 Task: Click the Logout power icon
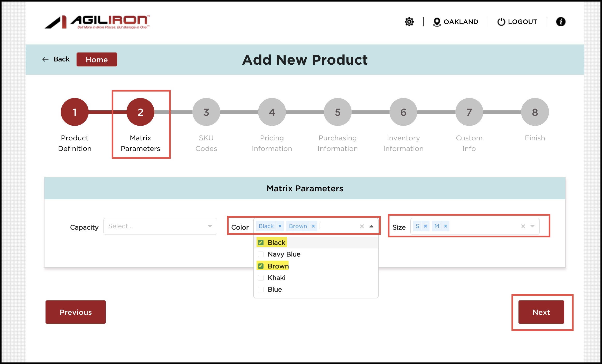[501, 22]
